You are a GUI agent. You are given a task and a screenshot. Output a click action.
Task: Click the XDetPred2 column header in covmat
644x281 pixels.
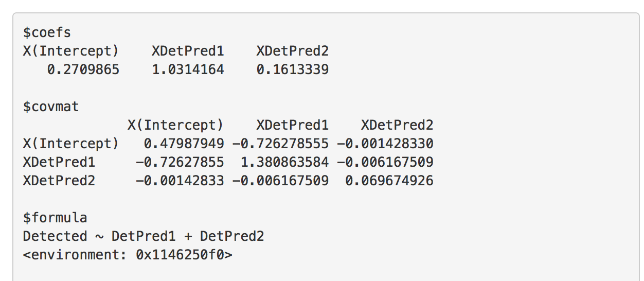pos(397,125)
